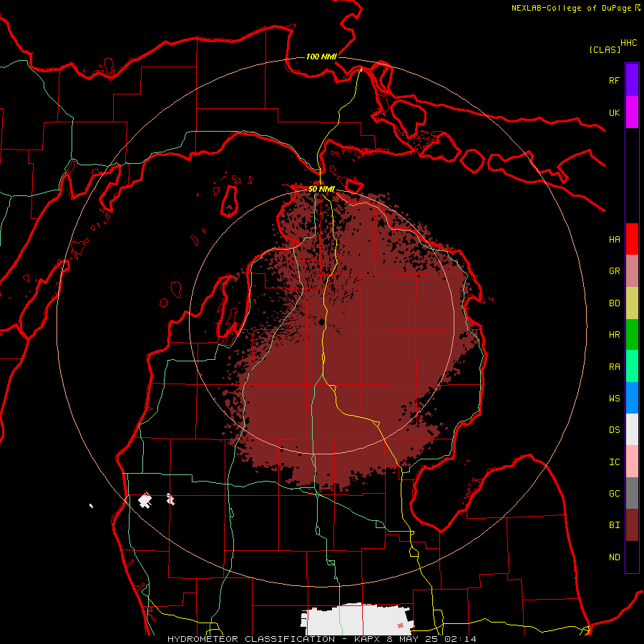This screenshot has height=644, width=644.
Task: Click the [CLAS] legend unit label
Action: (605, 50)
